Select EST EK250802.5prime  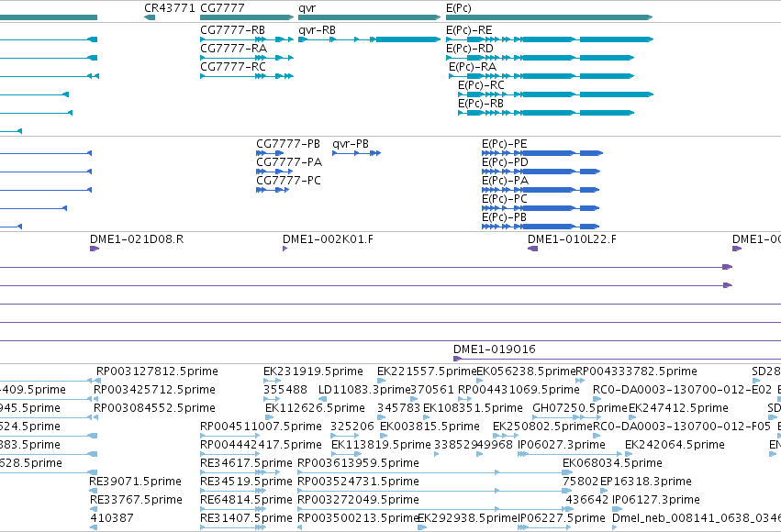[x=506, y=436]
